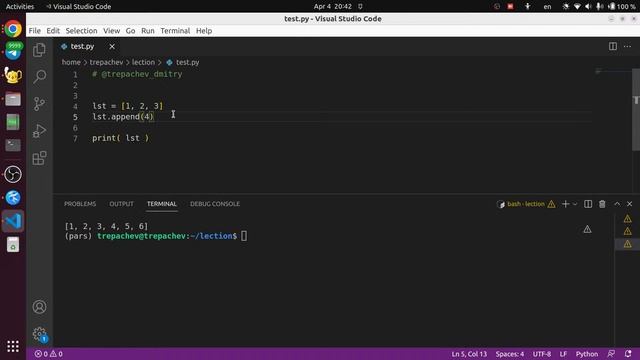The width and height of the screenshot is (640, 360).
Task: Open the terminal launch profile dropdown arrow
Action: [575, 204]
